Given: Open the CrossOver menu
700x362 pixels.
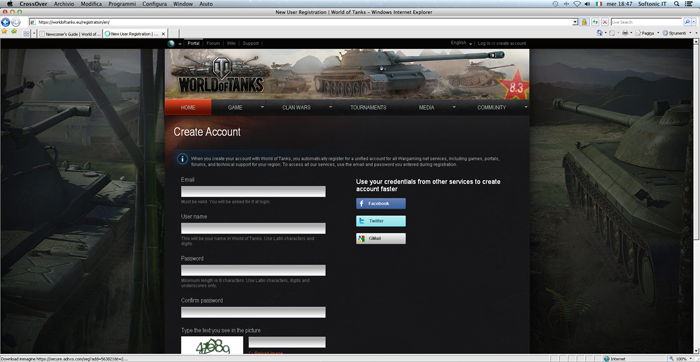Looking at the screenshot, I should (x=33, y=4).
